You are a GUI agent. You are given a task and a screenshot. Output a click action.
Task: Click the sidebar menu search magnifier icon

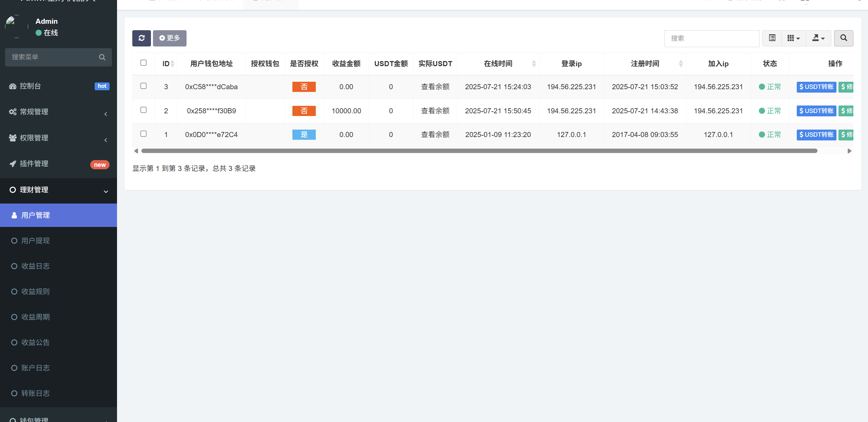point(102,57)
